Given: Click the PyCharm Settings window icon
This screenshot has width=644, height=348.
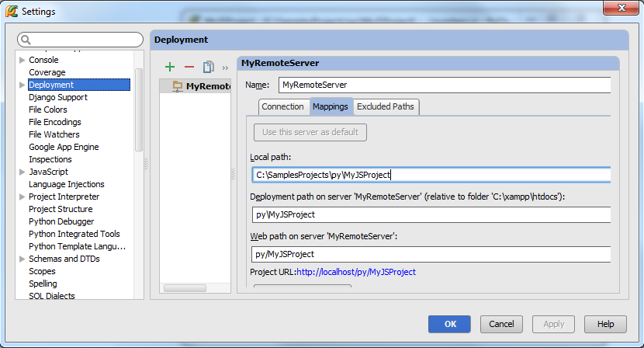Looking at the screenshot, I should click(x=12, y=11).
